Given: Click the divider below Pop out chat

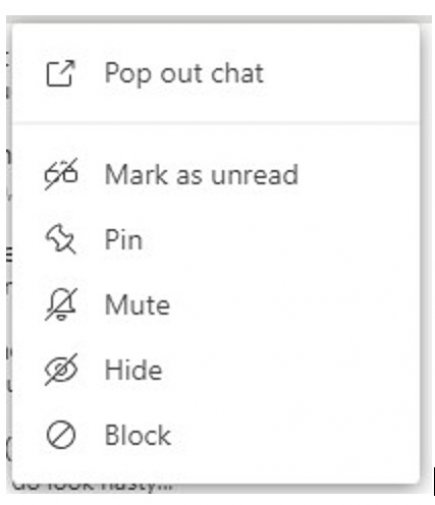Looking at the screenshot, I should 216,124.
